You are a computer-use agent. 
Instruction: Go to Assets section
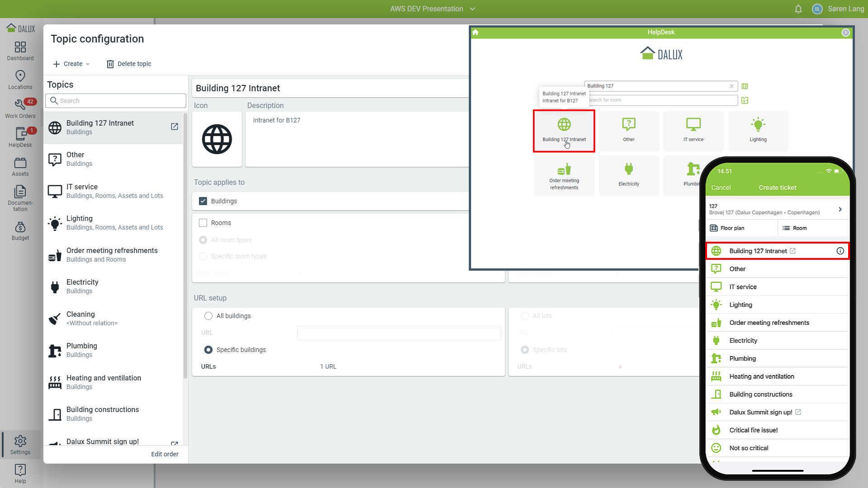20,166
